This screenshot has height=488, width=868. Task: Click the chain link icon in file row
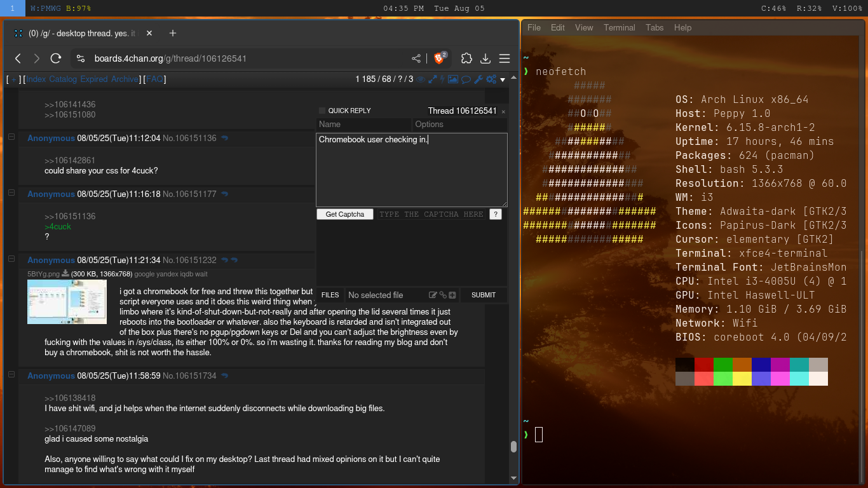pos(443,295)
